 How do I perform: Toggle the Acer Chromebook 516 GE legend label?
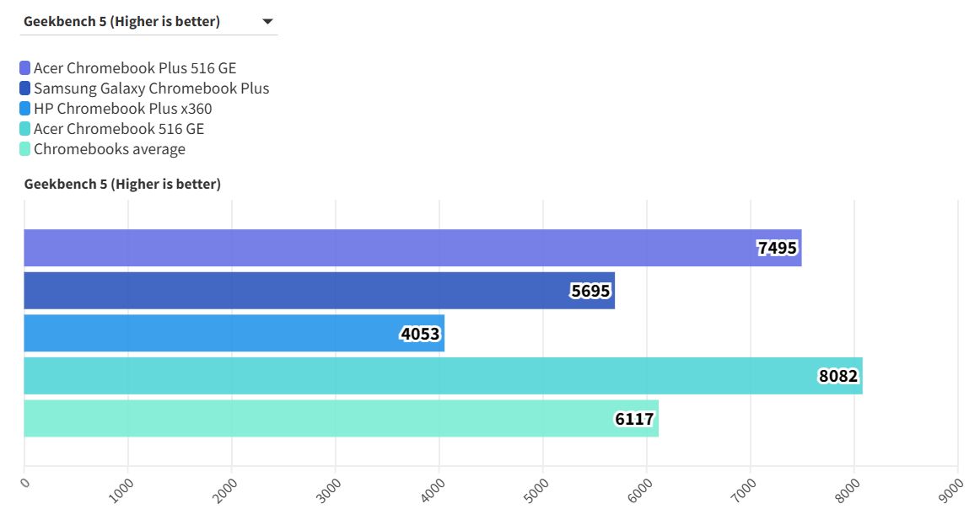[x=118, y=129]
